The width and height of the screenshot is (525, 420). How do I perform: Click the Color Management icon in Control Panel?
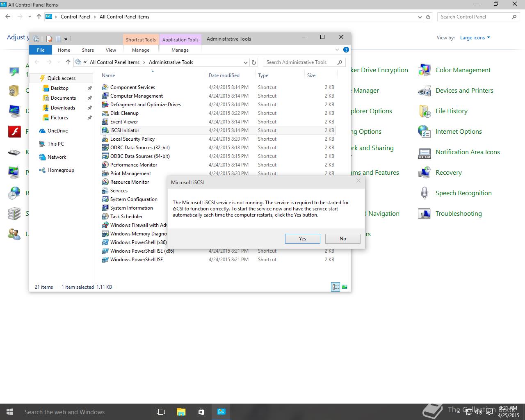coord(424,70)
